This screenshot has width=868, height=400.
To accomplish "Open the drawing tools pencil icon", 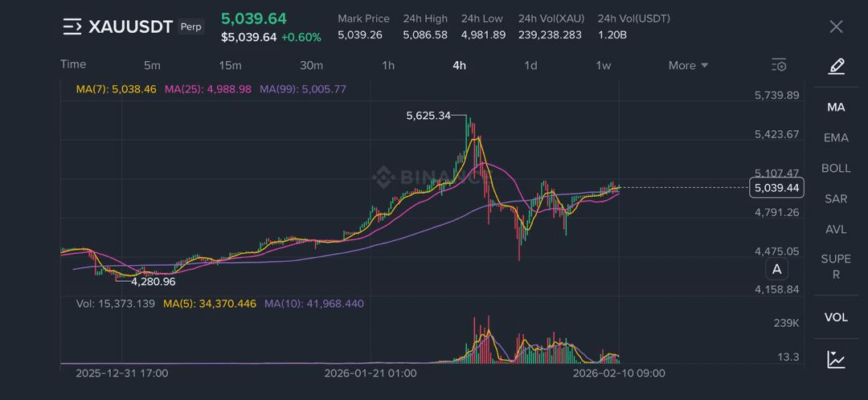I will [836, 66].
